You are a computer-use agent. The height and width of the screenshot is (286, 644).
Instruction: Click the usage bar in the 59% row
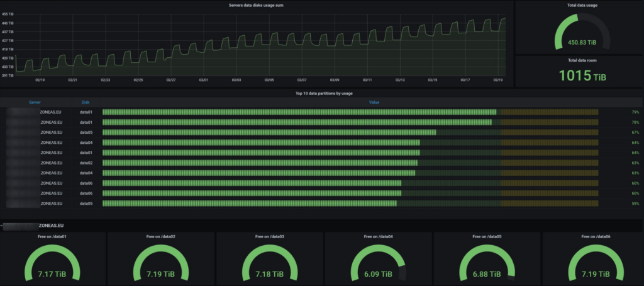pyautogui.click(x=350, y=203)
